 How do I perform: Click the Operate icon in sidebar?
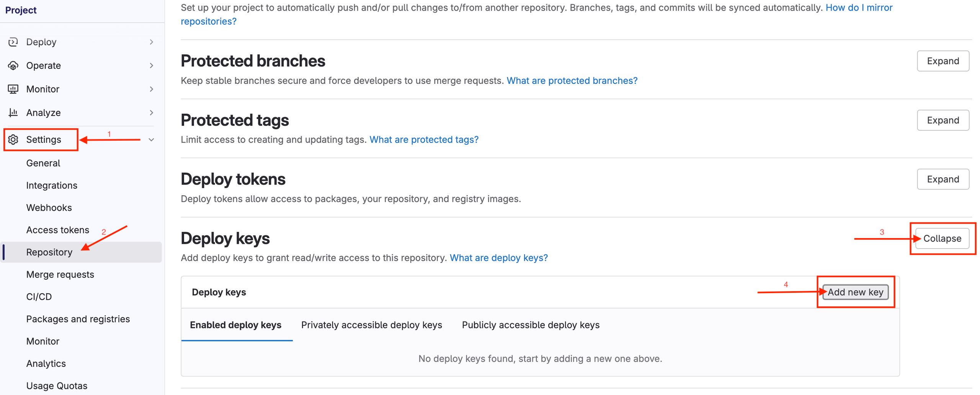coord(13,65)
